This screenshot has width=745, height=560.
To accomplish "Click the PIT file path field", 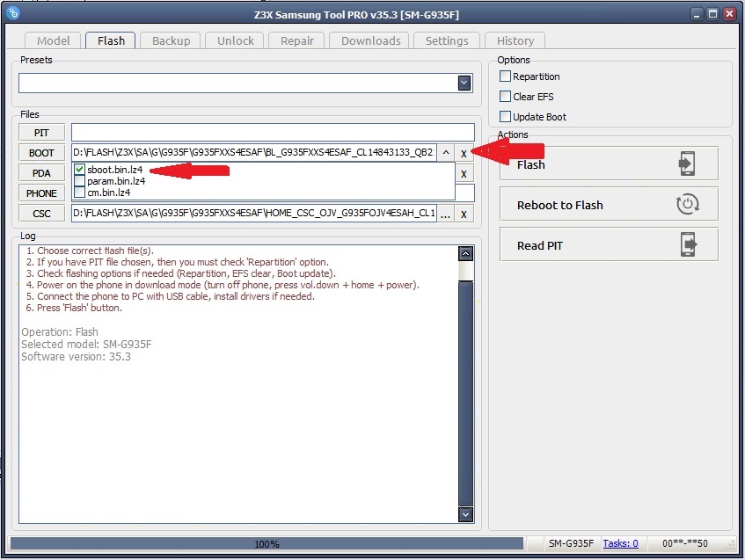I will click(273, 132).
